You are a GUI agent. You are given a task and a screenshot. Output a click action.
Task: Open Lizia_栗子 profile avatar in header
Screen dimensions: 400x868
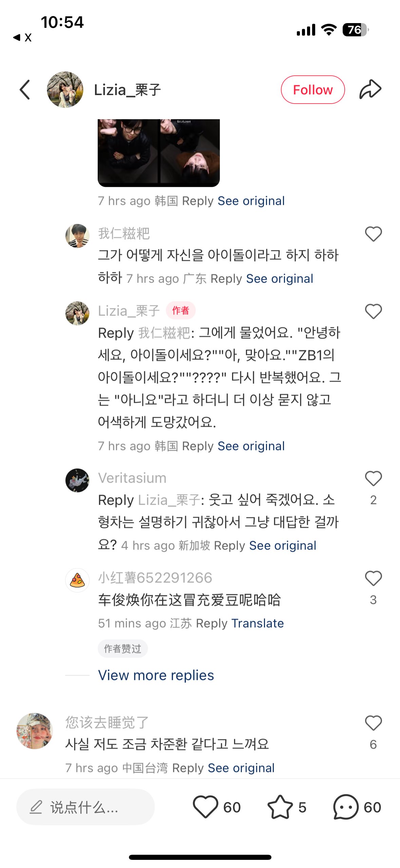[x=65, y=90]
